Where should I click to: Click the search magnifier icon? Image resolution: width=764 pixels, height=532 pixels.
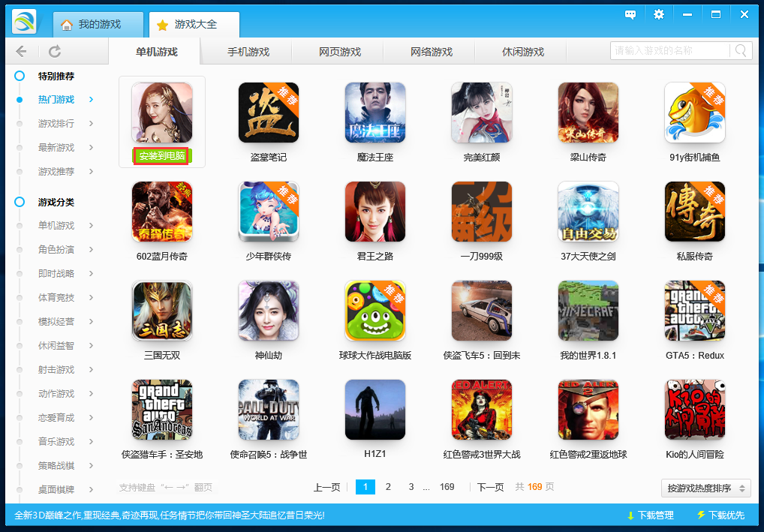(x=739, y=50)
